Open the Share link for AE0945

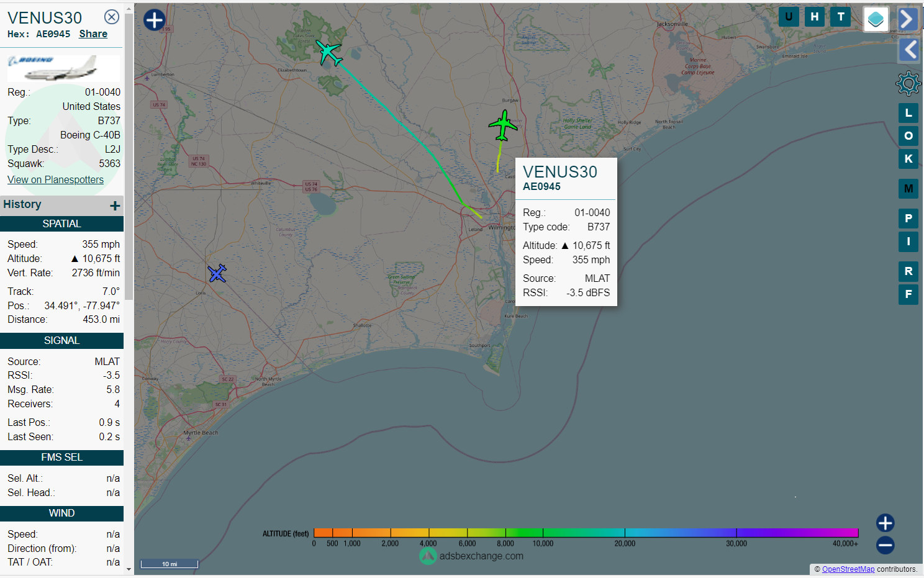pyautogui.click(x=93, y=34)
